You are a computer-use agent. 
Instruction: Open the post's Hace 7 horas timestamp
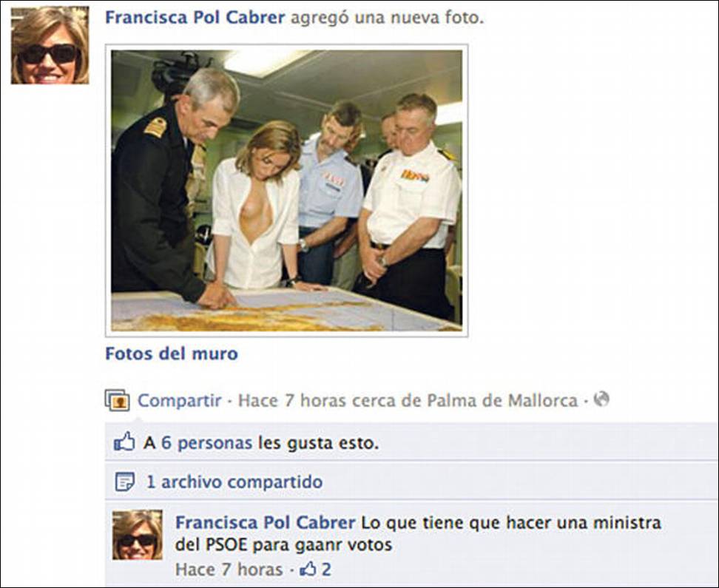point(291,400)
